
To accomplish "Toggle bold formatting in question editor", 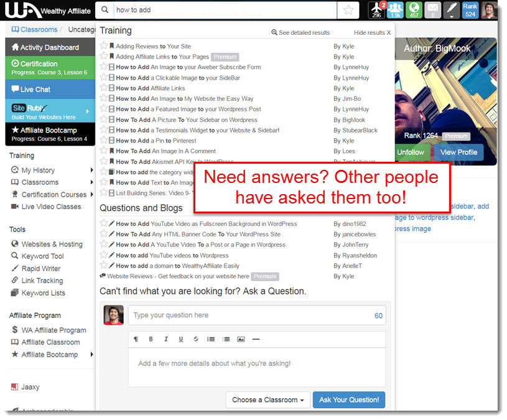I will point(151,339).
